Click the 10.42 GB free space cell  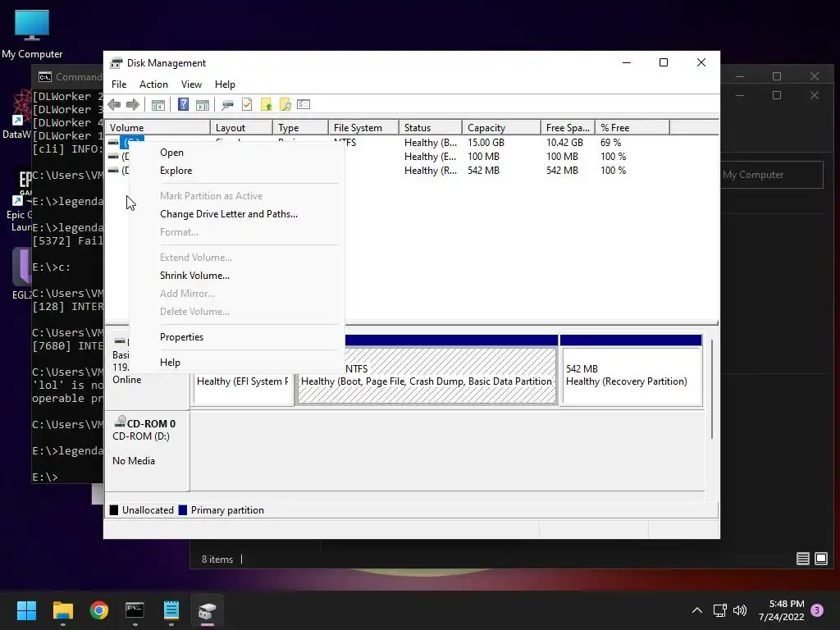tap(564, 143)
